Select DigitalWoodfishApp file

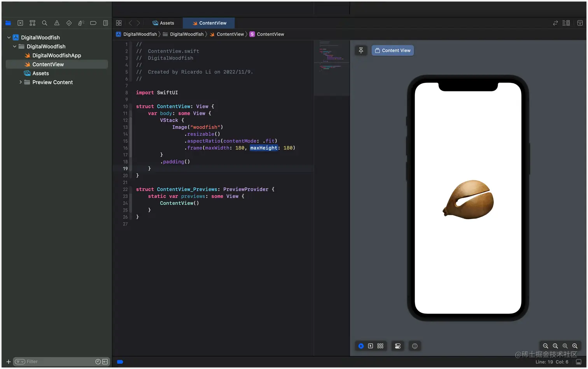point(57,55)
